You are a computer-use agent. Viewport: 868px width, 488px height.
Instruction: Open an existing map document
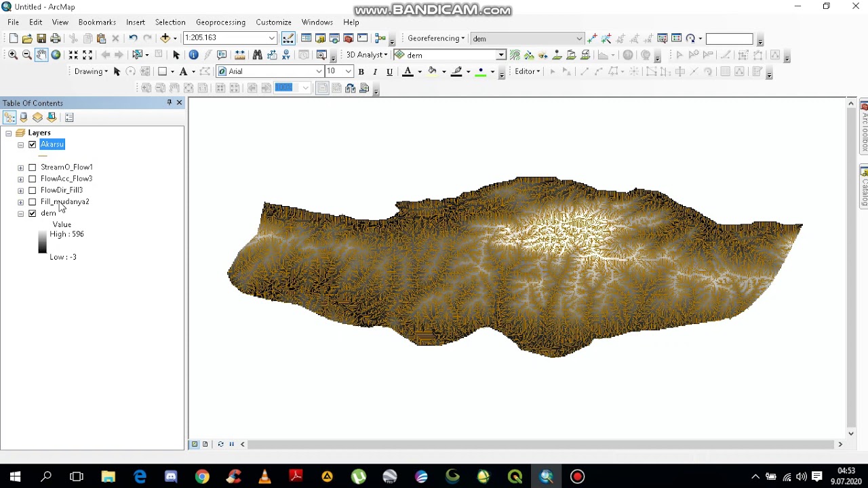(27, 39)
